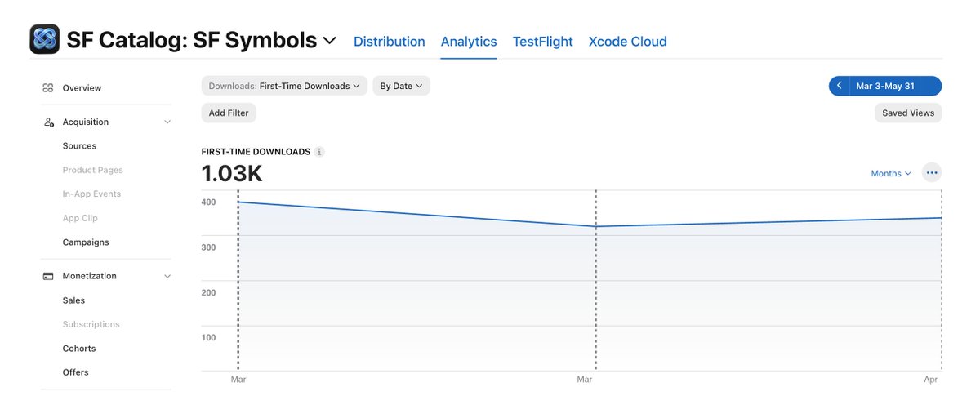
Task: Switch to the Distribution tab
Action: click(390, 42)
